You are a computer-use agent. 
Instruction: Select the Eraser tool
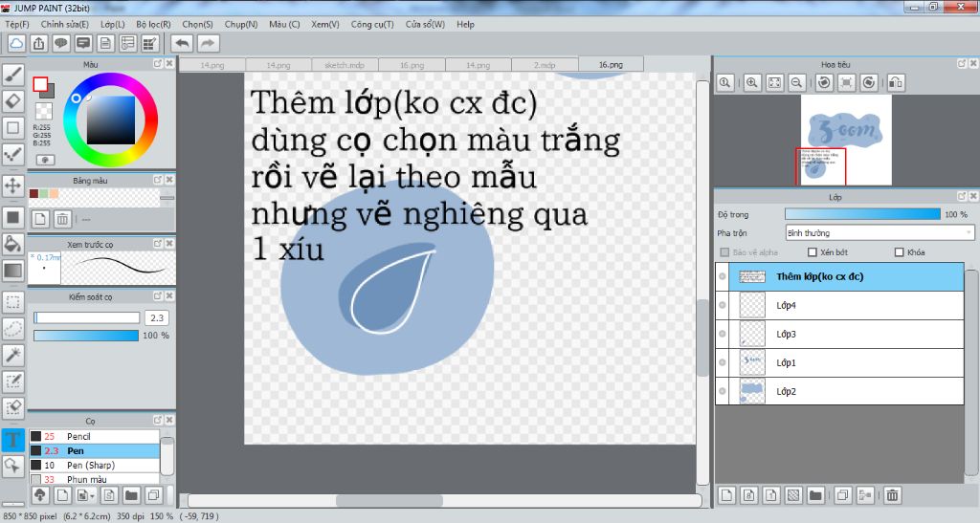[13, 100]
